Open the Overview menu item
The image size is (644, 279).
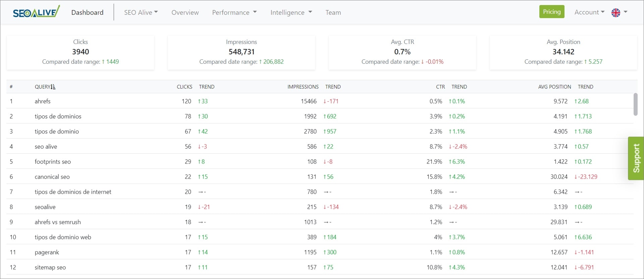(185, 12)
